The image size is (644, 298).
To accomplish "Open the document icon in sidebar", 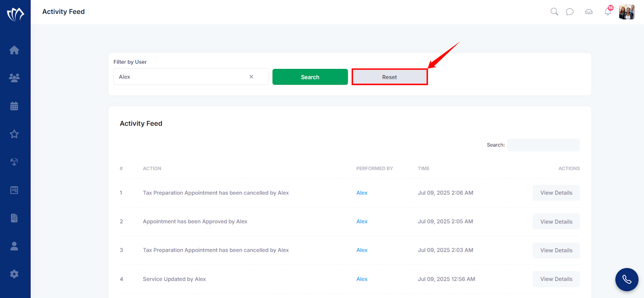I will 14,218.
